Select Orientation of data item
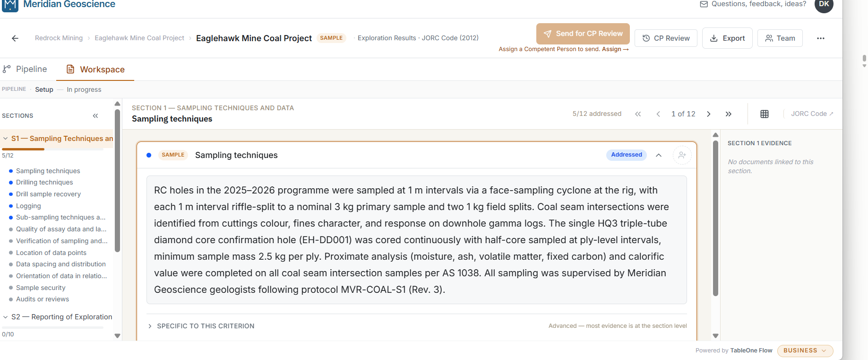 pos(61,276)
